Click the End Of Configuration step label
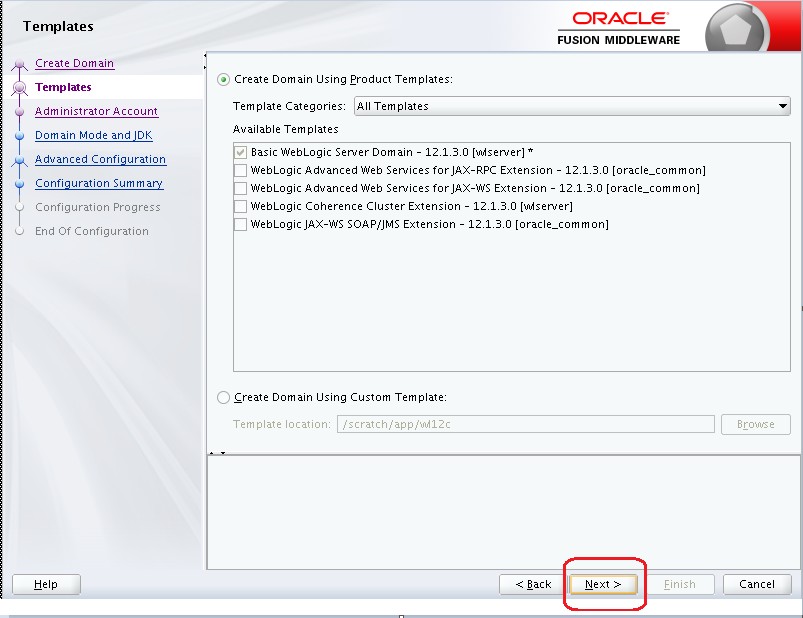Viewport: 803px width, 618px height. (x=92, y=231)
